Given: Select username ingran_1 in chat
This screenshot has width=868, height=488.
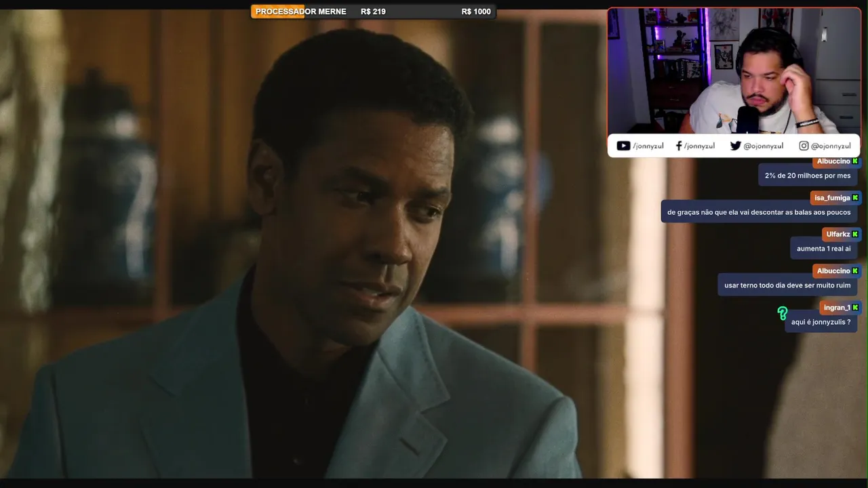Looking at the screenshot, I should tap(837, 308).
